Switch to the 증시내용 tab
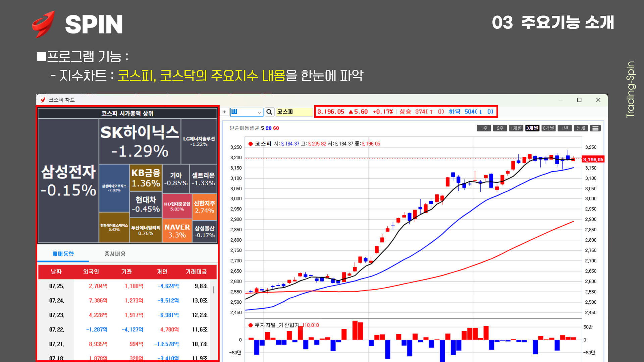This screenshot has height=362, width=644. [x=115, y=254]
